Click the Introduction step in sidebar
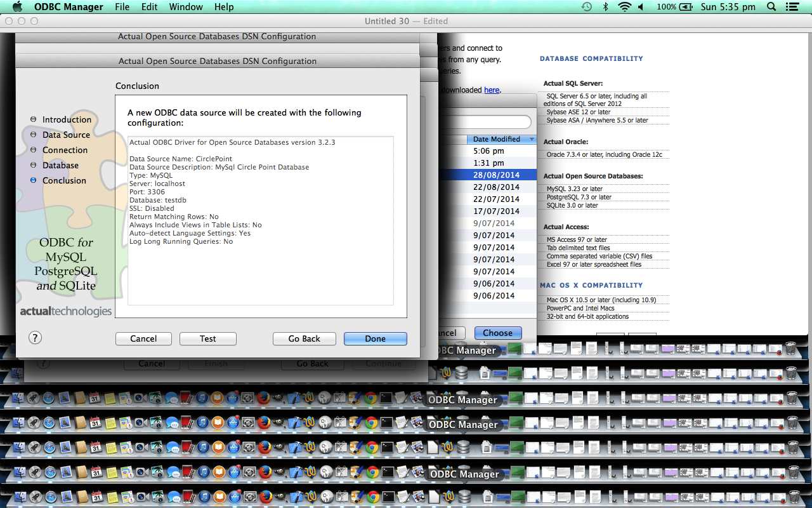 click(x=67, y=119)
